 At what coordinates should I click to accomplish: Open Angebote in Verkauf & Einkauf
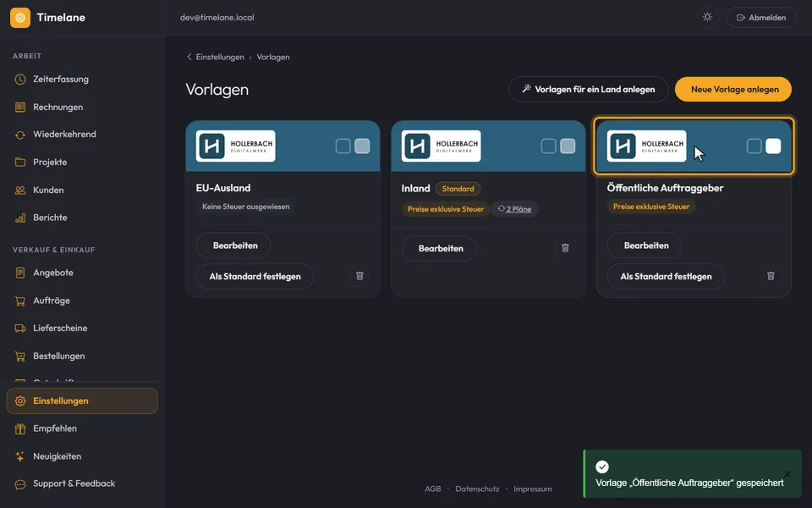click(82, 273)
